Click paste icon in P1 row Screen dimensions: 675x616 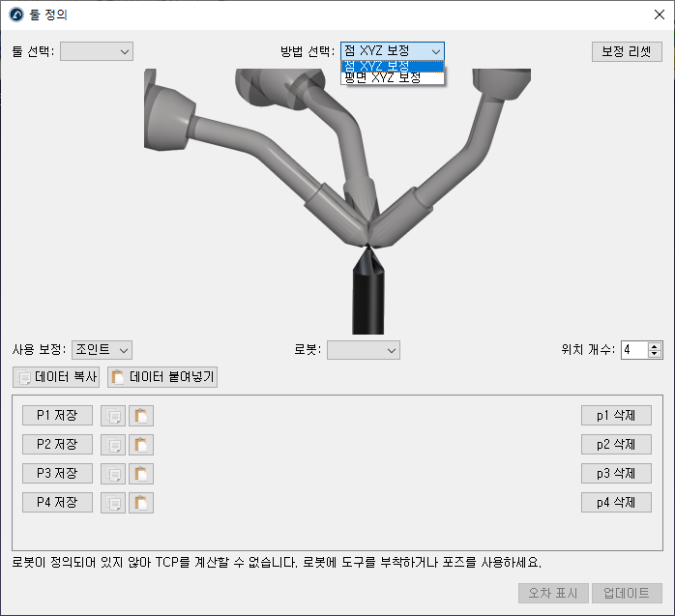(x=141, y=416)
